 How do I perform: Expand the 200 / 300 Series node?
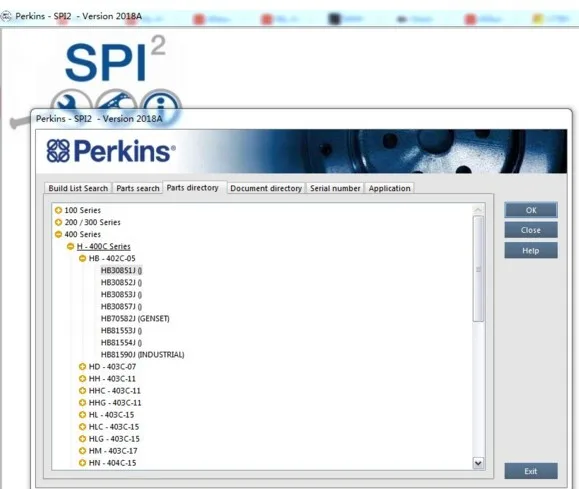[x=58, y=222]
